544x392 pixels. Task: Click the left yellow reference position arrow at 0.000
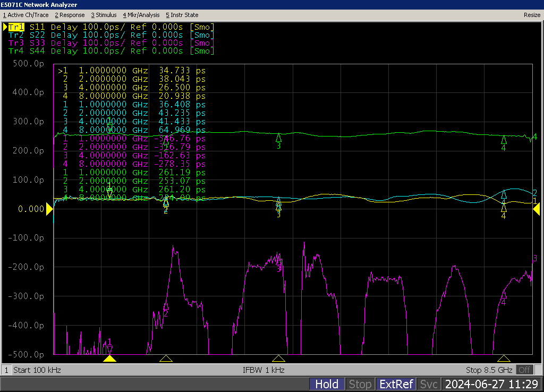[49, 210]
